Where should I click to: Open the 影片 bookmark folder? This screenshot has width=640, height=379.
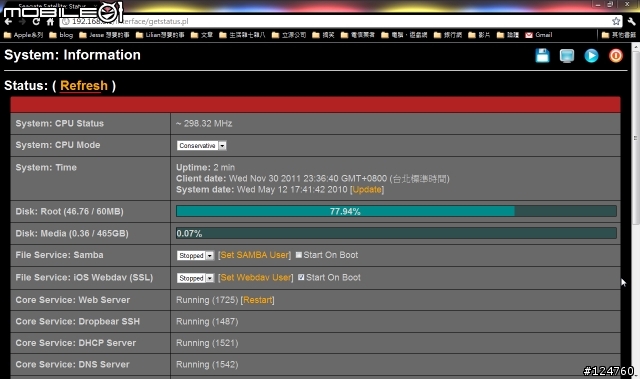(479, 35)
